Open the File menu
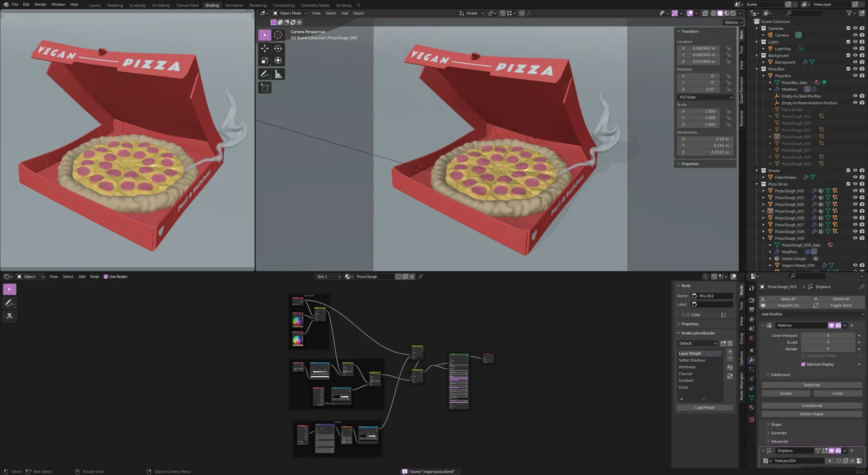 click(15, 4)
